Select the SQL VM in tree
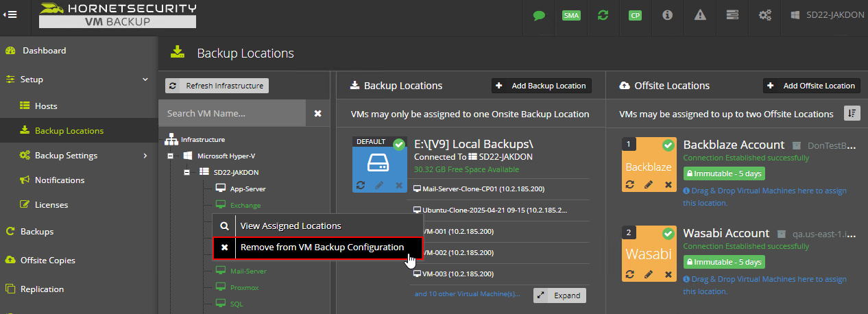 [236, 304]
